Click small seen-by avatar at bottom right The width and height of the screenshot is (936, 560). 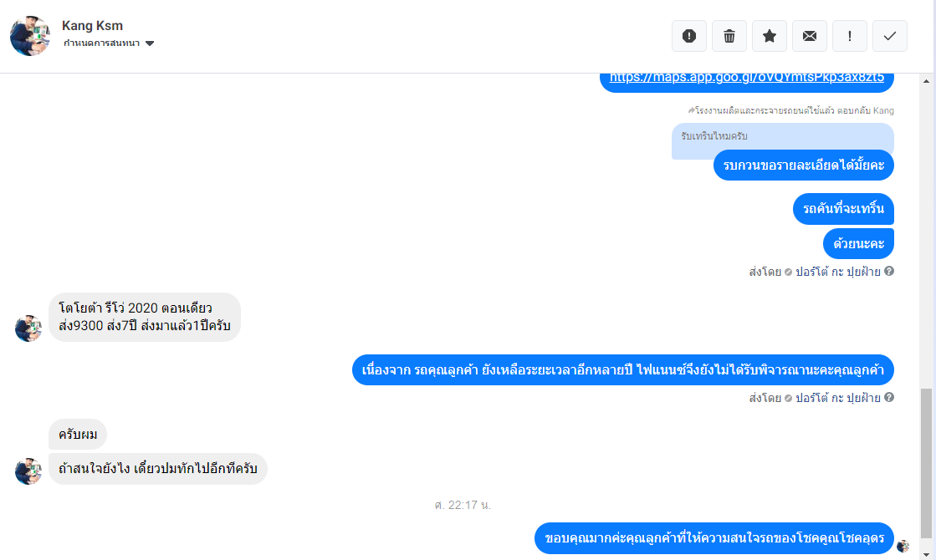click(x=903, y=546)
